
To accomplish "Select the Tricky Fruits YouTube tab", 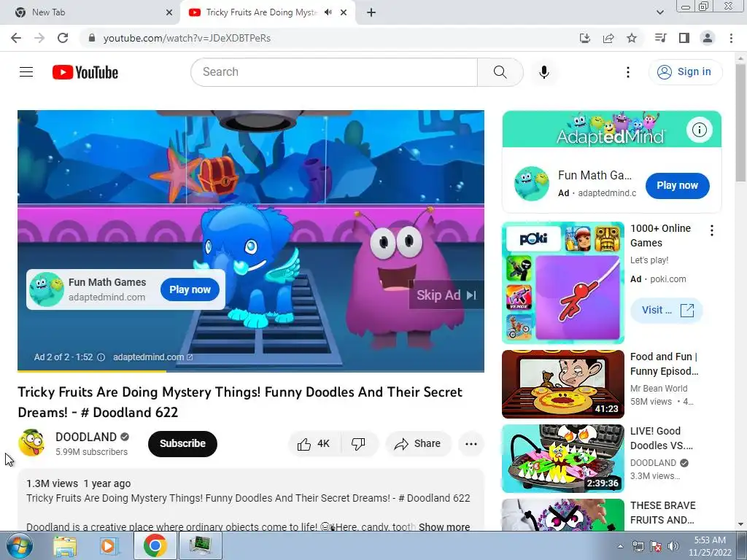I will point(261,12).
